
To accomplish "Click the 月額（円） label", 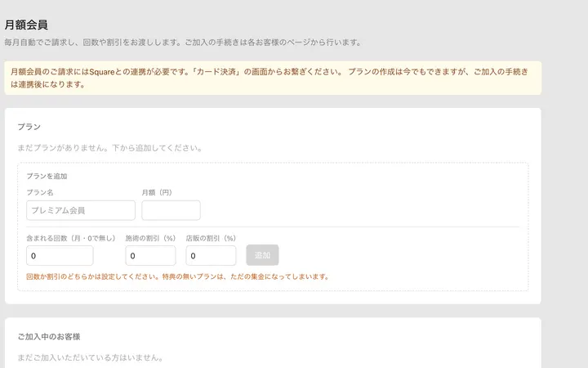I will point(157,193).
